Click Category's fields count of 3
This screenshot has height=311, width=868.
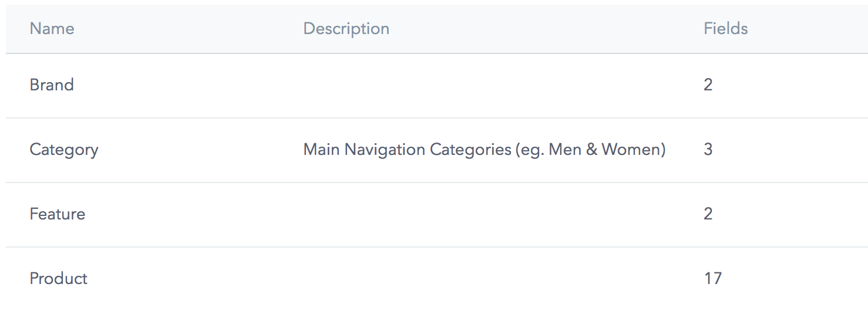pyautogui.click(x=708, y=150)
